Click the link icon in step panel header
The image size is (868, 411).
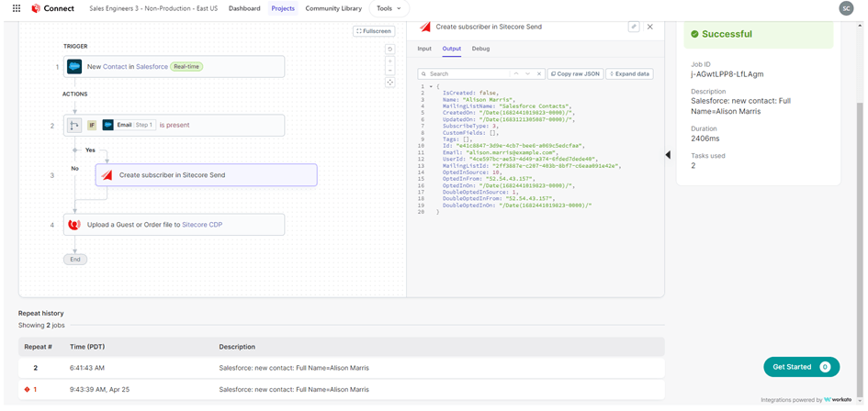[x=635, y=27]
